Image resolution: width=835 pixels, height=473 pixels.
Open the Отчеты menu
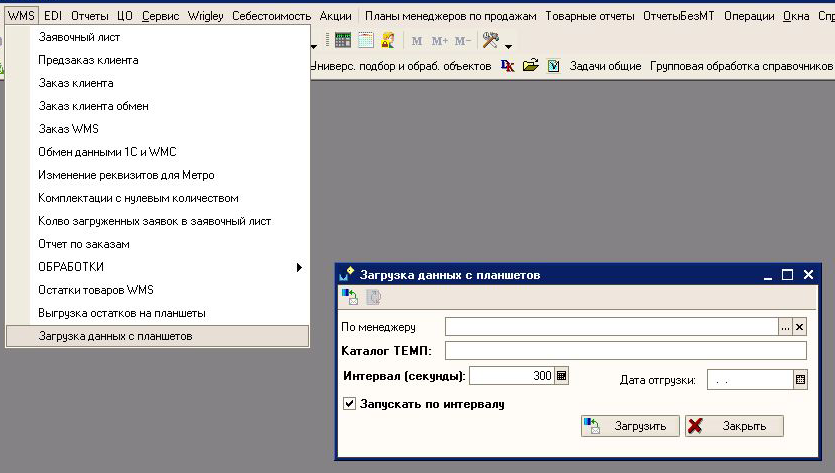pos(89,16)
